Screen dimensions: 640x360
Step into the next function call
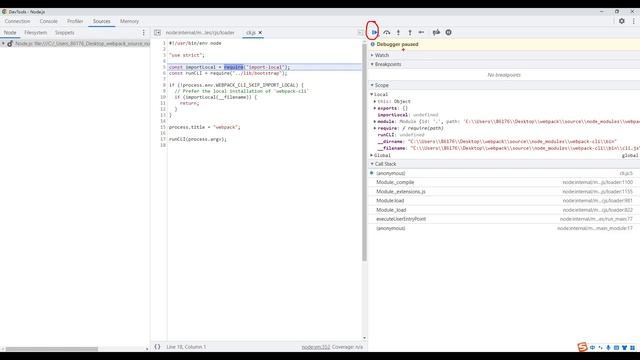tap(398, 32)
